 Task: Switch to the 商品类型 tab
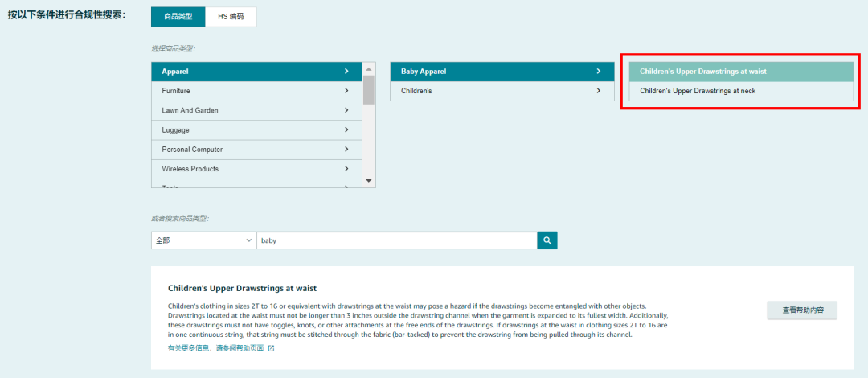(x=178, y=17)
